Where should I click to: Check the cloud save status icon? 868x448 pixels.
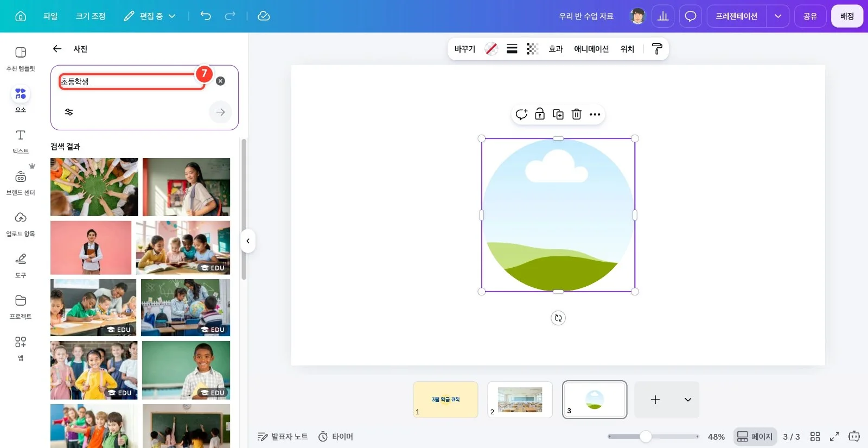coord(264,16)
